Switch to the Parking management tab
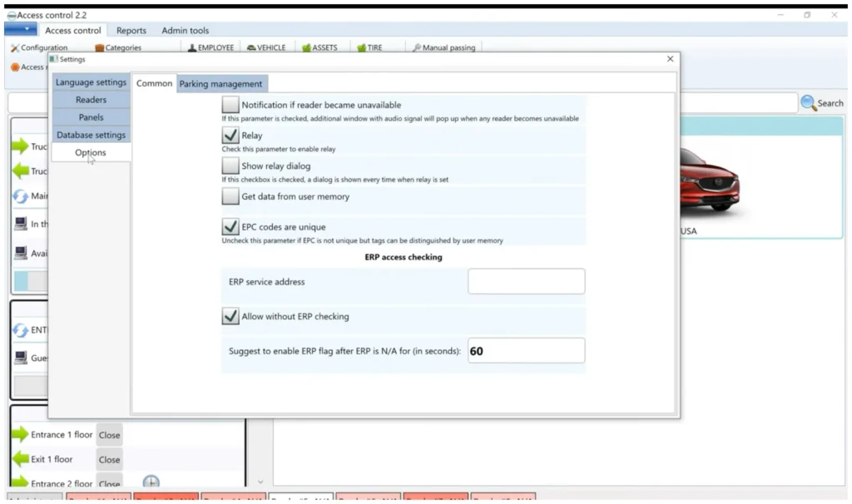852x504 pixels. 220,84
